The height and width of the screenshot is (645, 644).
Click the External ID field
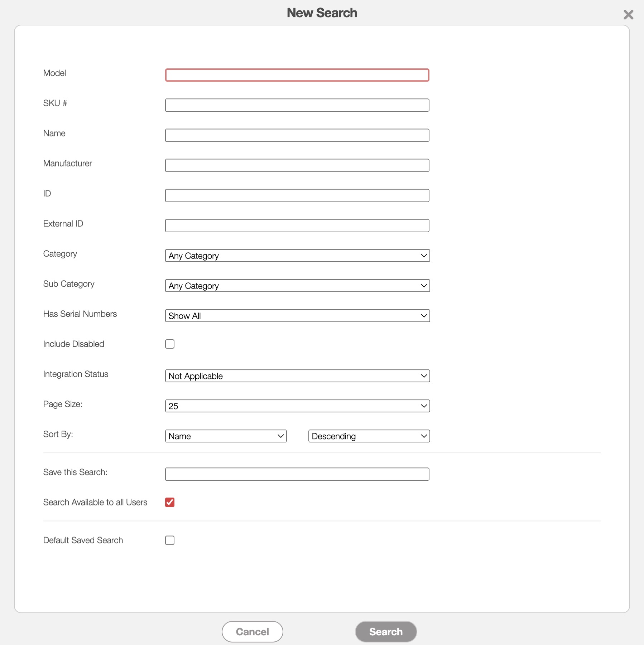pos(297,225)
